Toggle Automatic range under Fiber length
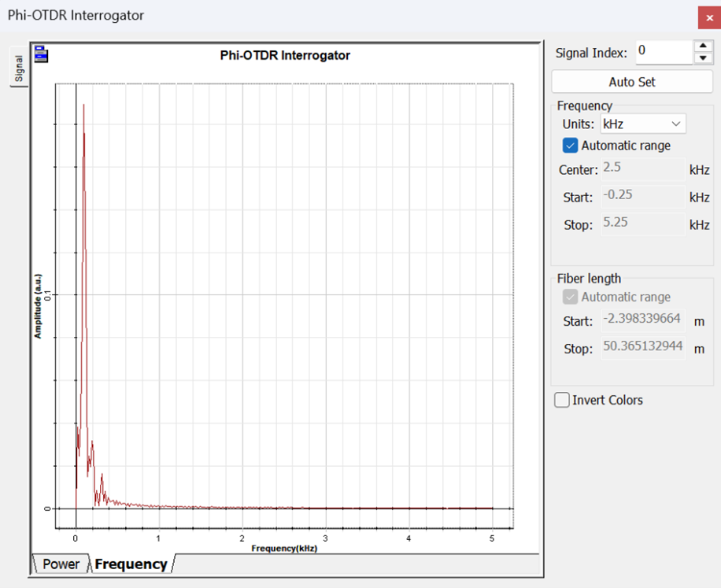This screenshot has width=721, height=588. 570,297
